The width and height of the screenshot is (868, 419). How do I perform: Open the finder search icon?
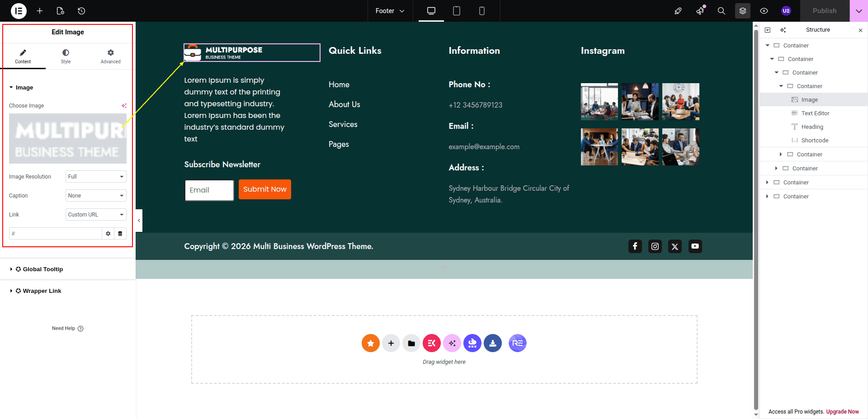coord(722,11)
